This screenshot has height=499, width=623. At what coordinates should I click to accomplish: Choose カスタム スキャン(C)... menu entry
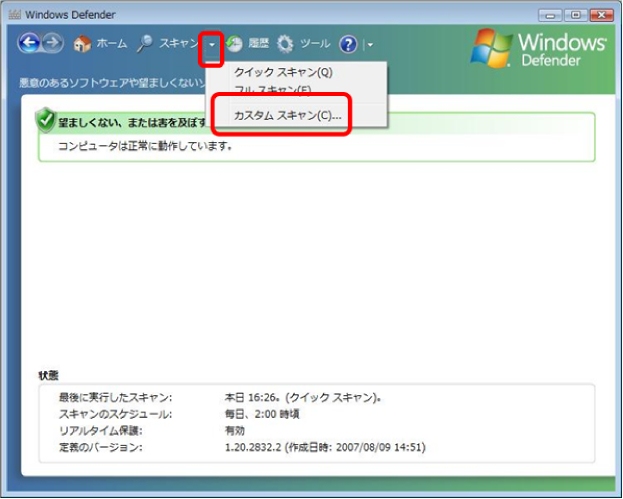tap(287, 116)
